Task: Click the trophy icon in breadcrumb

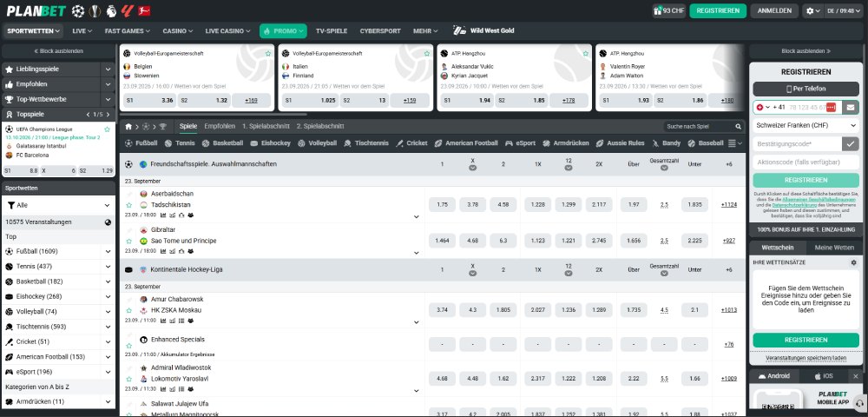Action: tap(163, 127)
